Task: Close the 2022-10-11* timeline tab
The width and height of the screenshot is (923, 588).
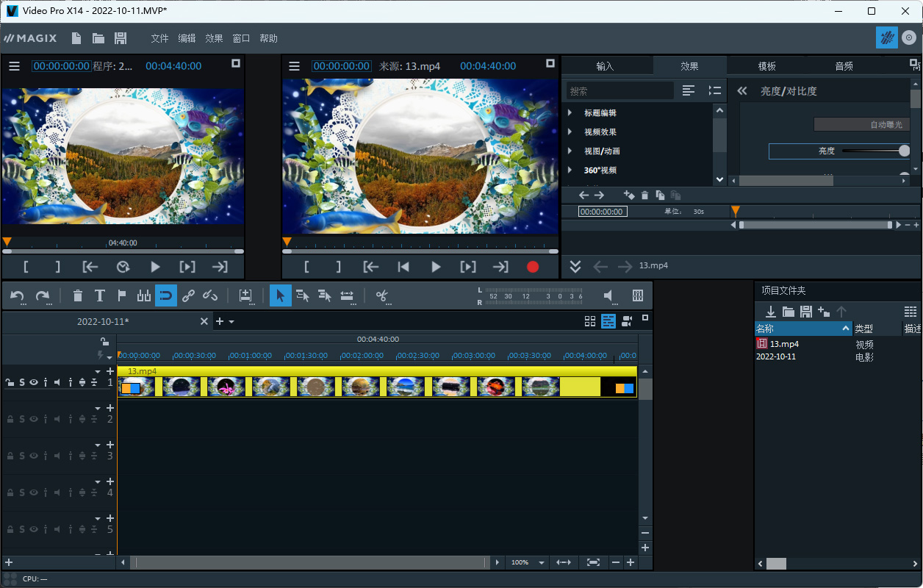Action: (204, 321)
